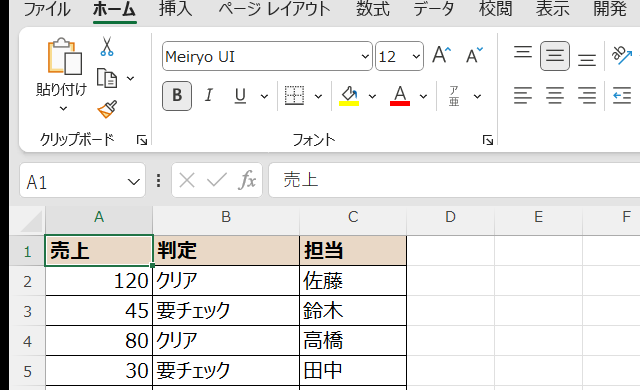Select the cell containing 田中

click(x=353, y=371)
